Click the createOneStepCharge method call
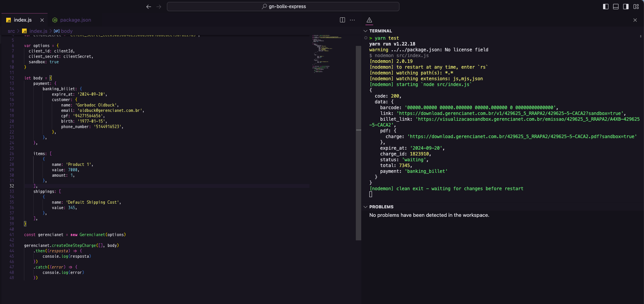 pos(74,245)
